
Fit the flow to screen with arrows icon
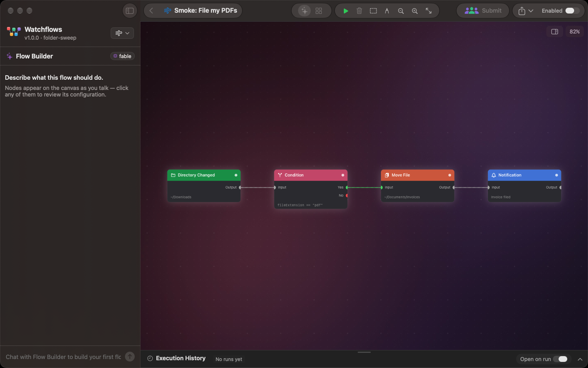tap(429, 11)
